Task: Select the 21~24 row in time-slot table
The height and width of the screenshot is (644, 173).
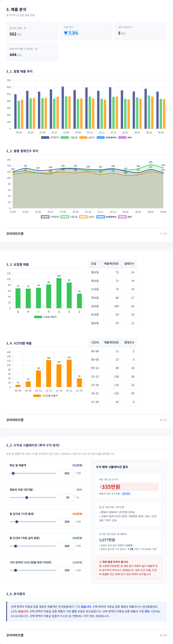Action: click(x=113, y=402)
